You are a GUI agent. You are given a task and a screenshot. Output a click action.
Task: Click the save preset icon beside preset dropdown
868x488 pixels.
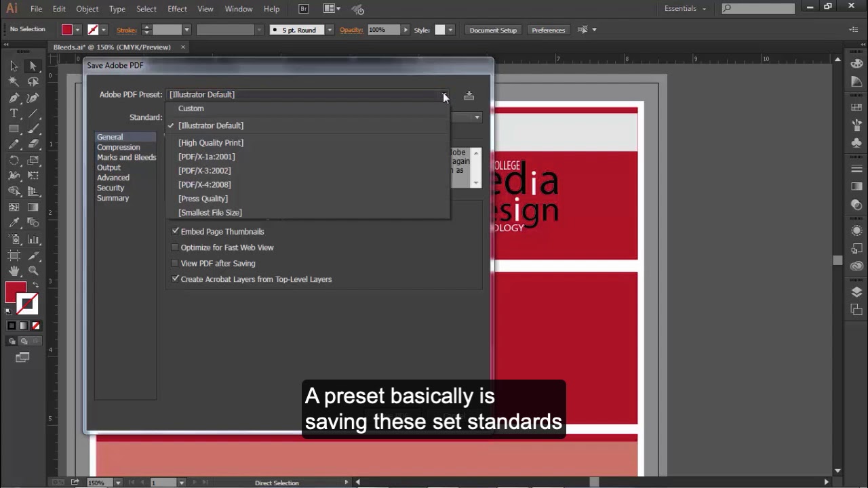(469, 96)
